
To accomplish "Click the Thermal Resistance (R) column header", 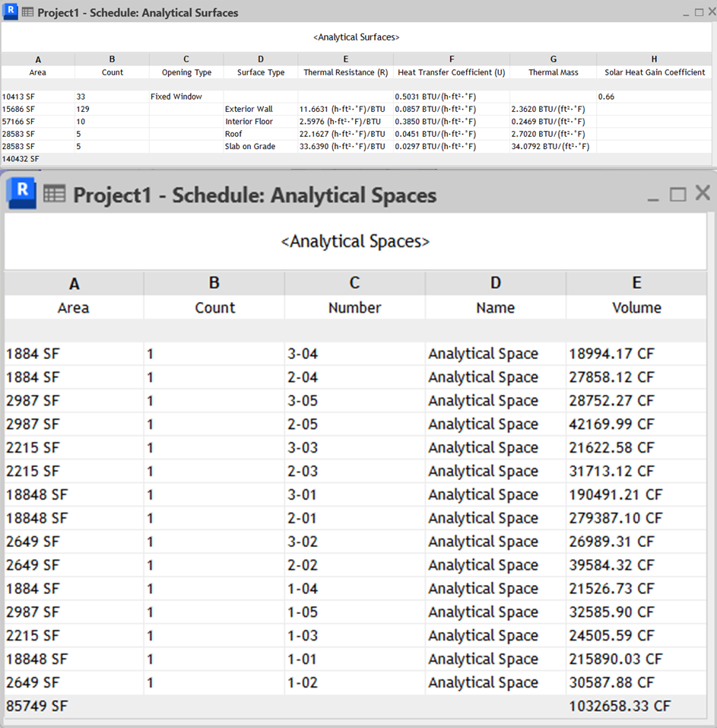I will pos(345,72).
